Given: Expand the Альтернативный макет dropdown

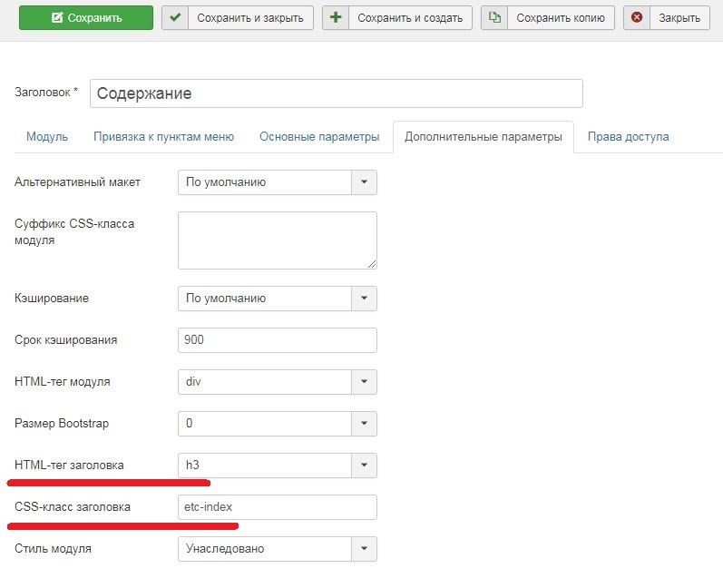Looking at the screenshot, I should (277, 182).
